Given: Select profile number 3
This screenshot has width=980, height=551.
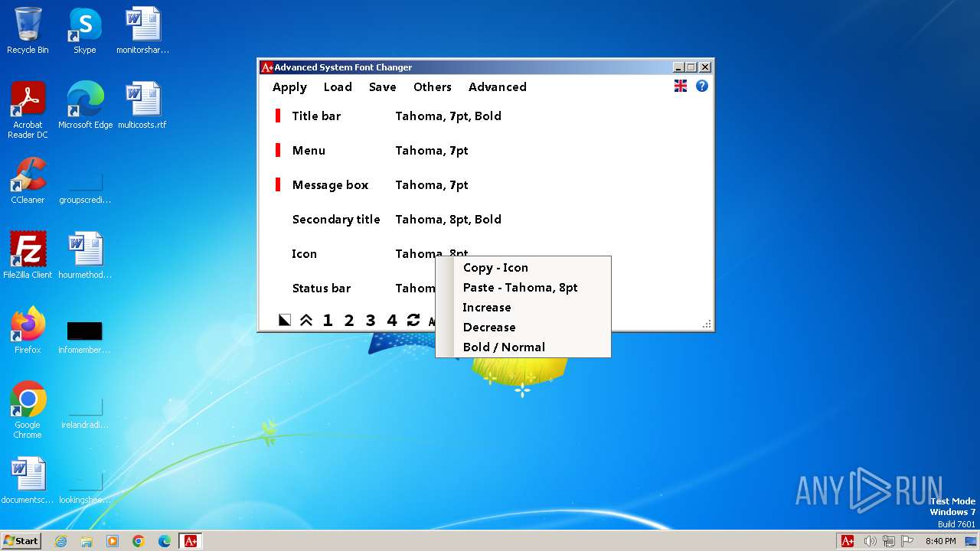Looking at the screenshot, I should [x=371, y=320].
